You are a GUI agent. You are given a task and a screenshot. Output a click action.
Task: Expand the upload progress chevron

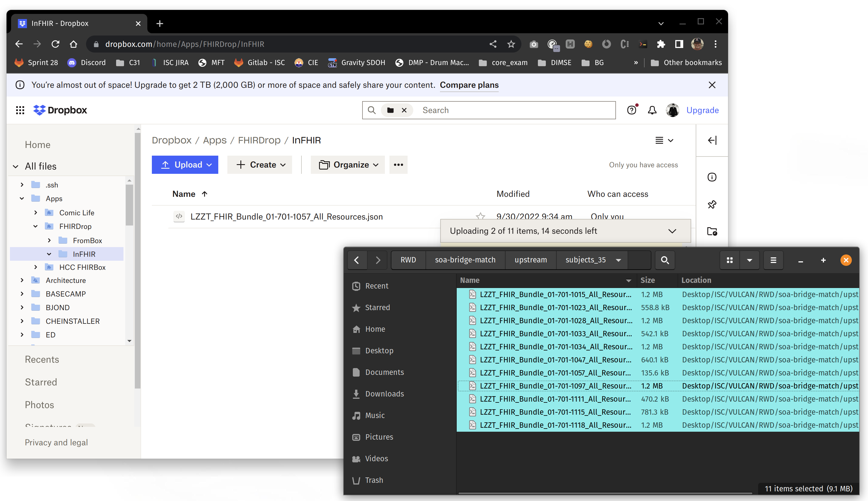point(672,231)
